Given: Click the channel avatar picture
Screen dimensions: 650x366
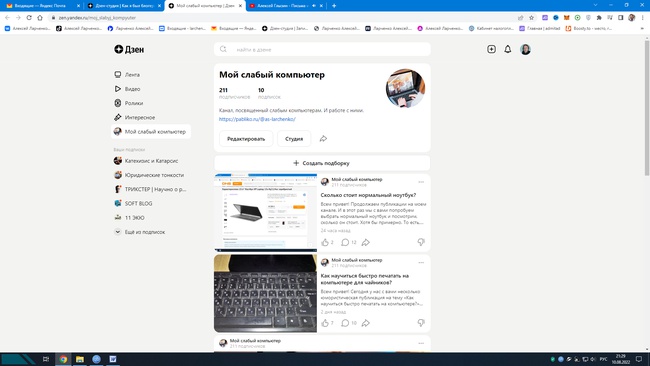Looking at the screenshot, I should (x=405, y=88).
